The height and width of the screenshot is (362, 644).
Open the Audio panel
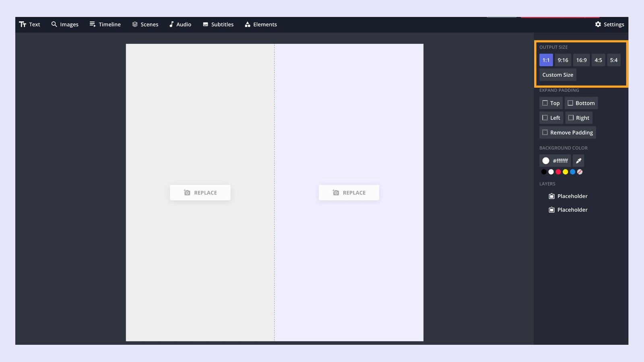180,24
